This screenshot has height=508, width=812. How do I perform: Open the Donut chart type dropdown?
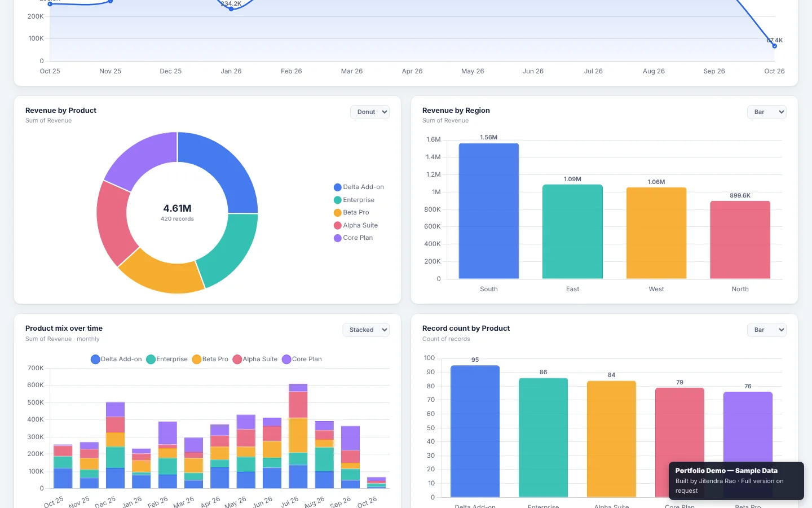pos(370,112)
